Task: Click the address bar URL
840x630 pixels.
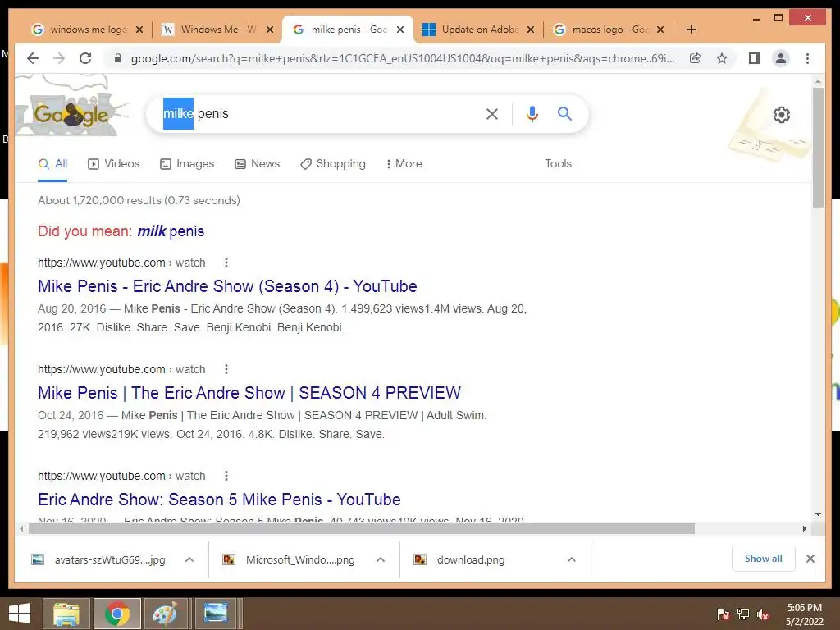Action: coord(402,58)
